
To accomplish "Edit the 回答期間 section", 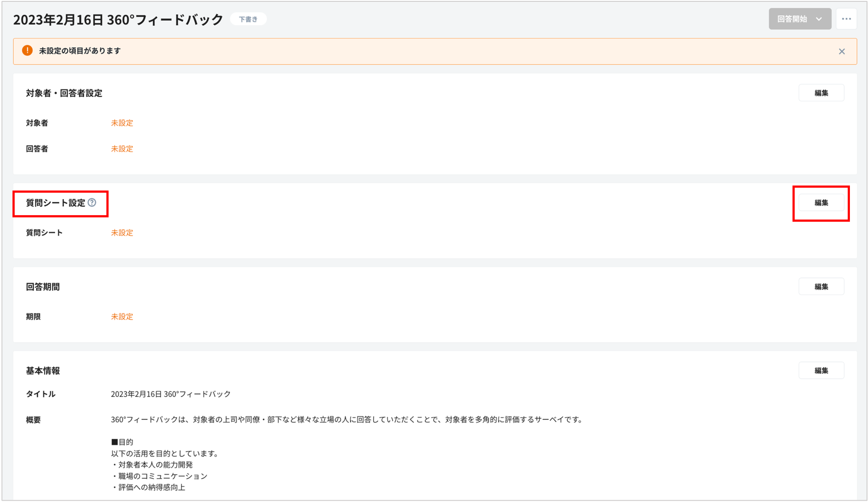I will [821, 287].
